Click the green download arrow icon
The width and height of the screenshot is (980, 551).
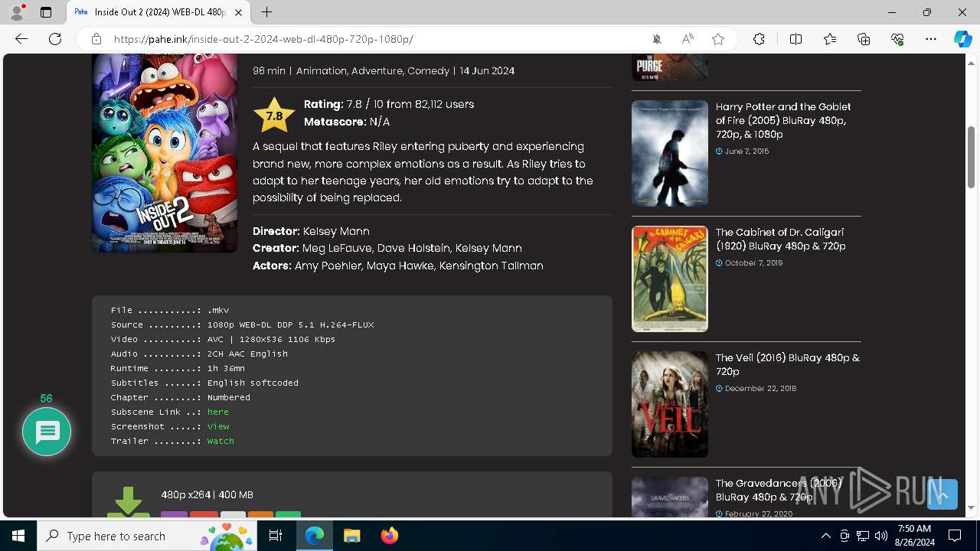coord(129,502)
